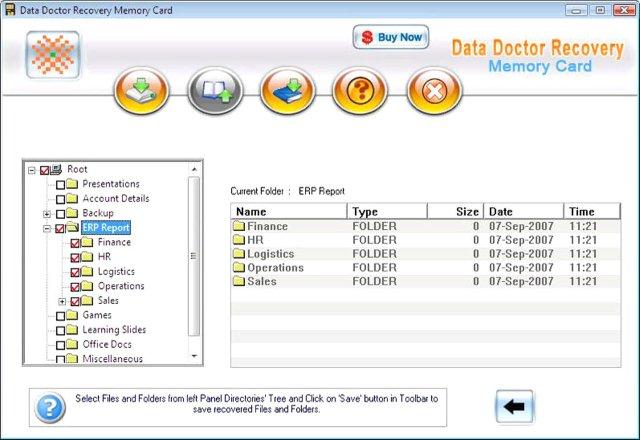Minimize the Data Doctor window
The image size is (640, 440).
coord(576,10)
